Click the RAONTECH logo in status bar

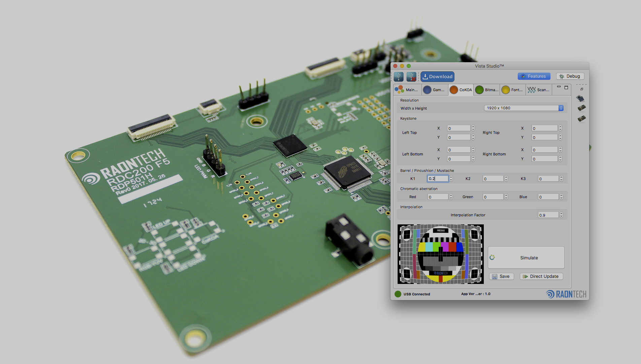566,294
